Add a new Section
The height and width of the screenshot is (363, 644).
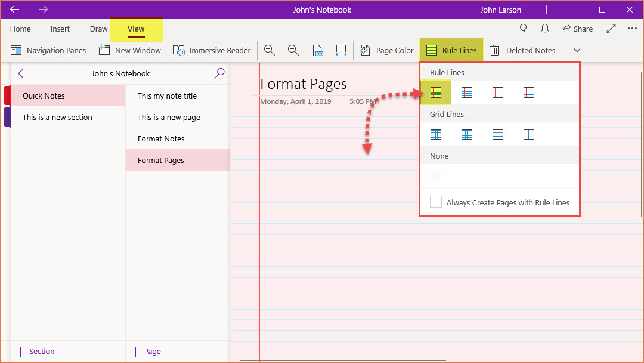(36, 351)
